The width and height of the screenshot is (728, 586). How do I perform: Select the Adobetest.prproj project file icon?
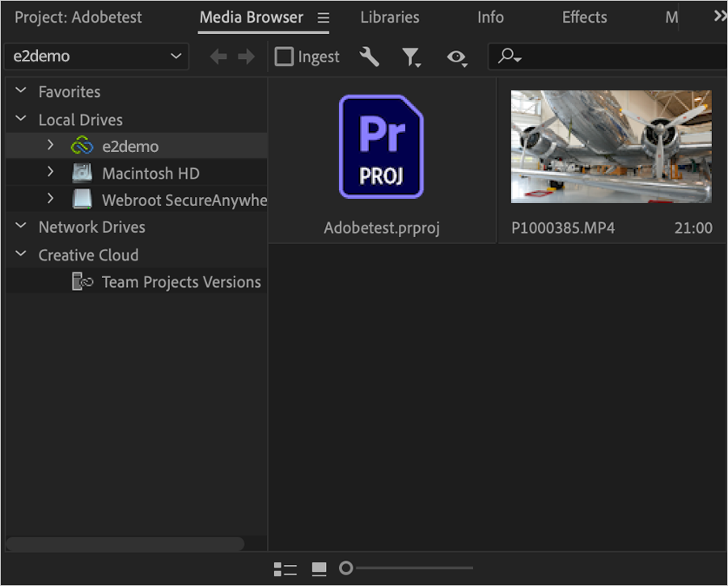[x=381, y=146]
